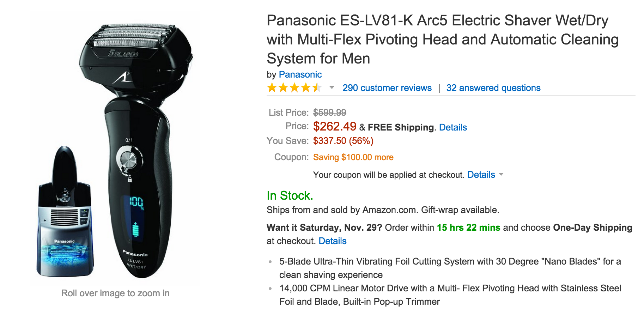
Task: Click the Arc logo on shaver head
Action: (x=122, y=78)
